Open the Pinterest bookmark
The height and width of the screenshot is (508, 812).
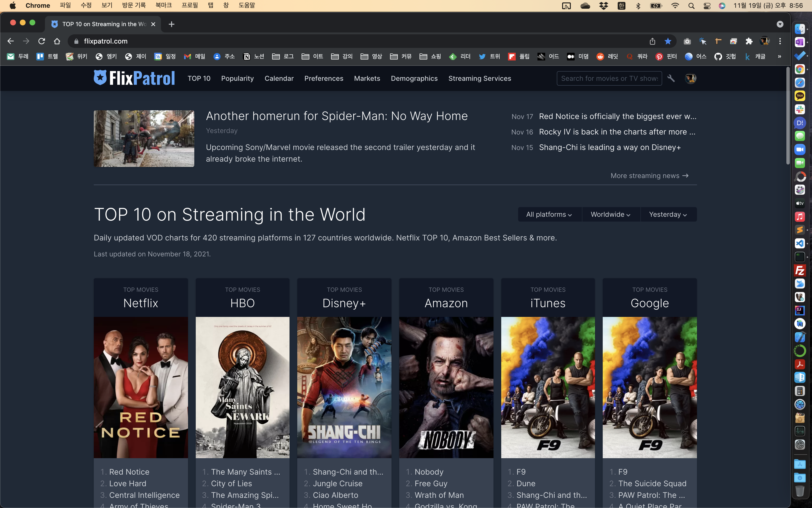coord(666,56)
